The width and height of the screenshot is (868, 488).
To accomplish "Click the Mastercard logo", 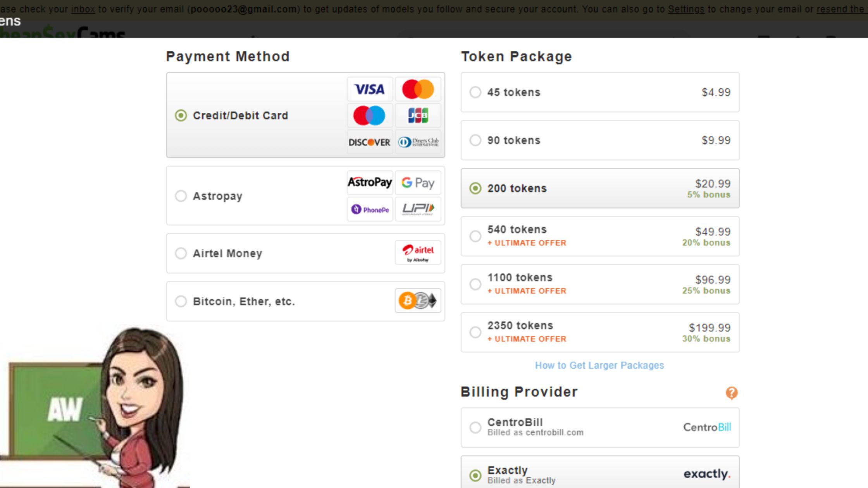I will pyautogui.click(x=418, y=89).
